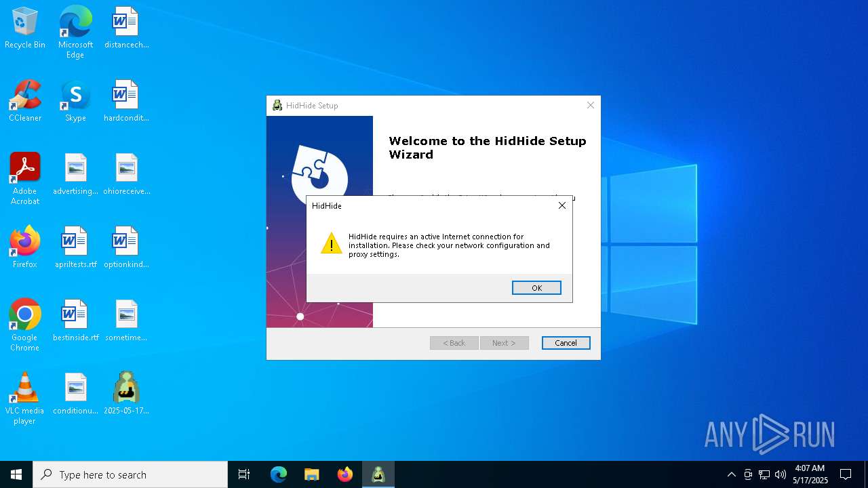Open the network status tray icon
Screen dimensions: 868x488
point(764,474)
